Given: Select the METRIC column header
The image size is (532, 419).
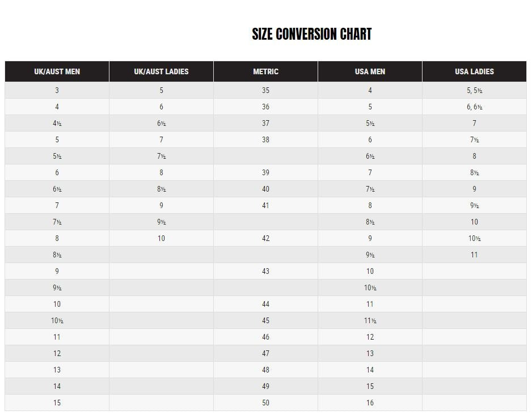Looking at the screenshot, I should 265,71.
